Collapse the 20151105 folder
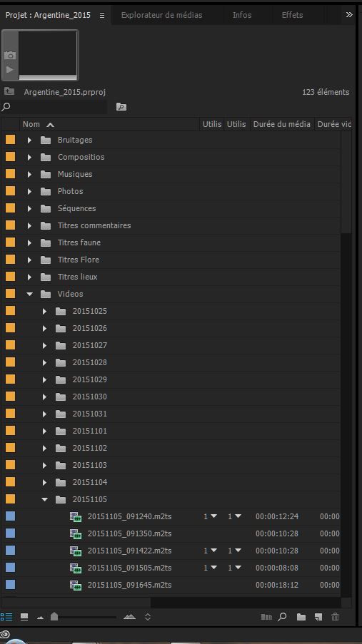This screenshot has height=644, width=362. pos(44,499)
